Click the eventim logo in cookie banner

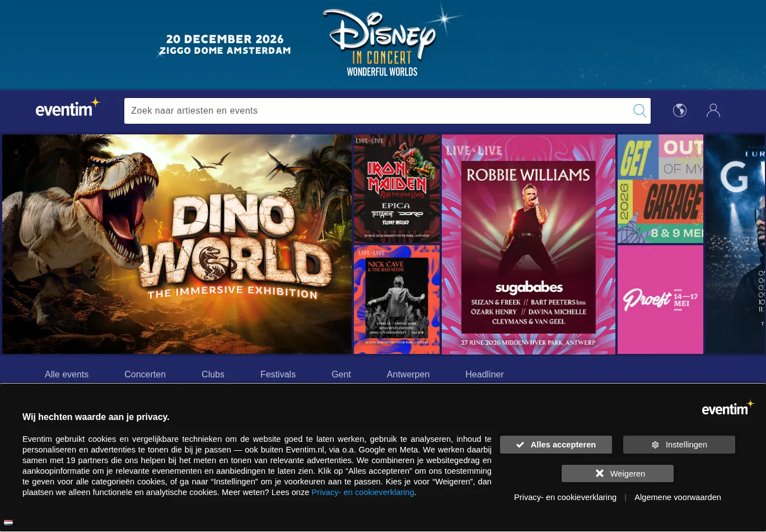(727, 408)
